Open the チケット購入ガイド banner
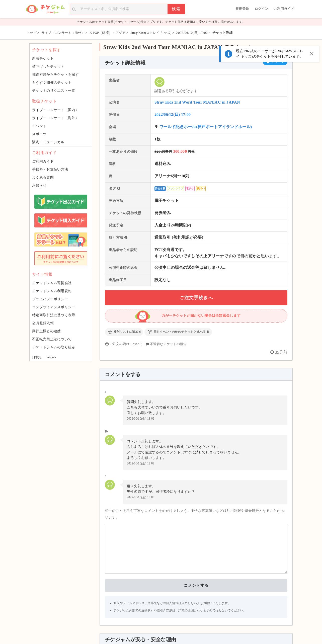Image resolution: width=322 pixels, height=644 pixels. point(61,220)
